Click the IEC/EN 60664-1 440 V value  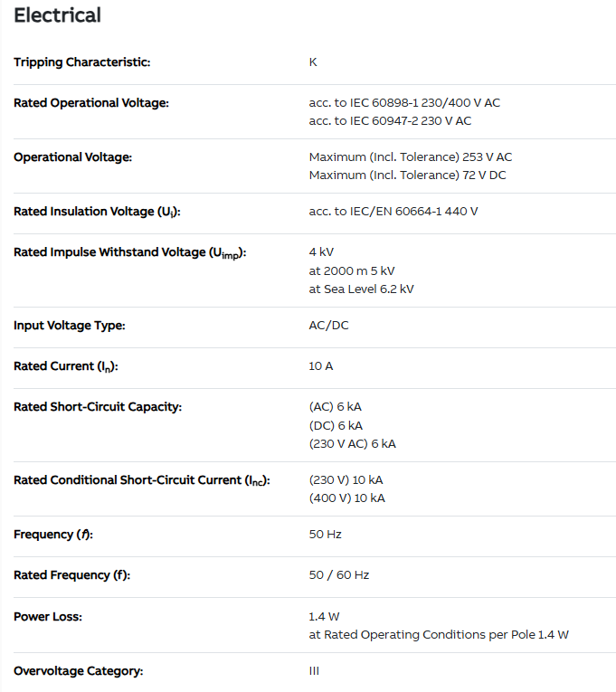(x=393, y=212)
